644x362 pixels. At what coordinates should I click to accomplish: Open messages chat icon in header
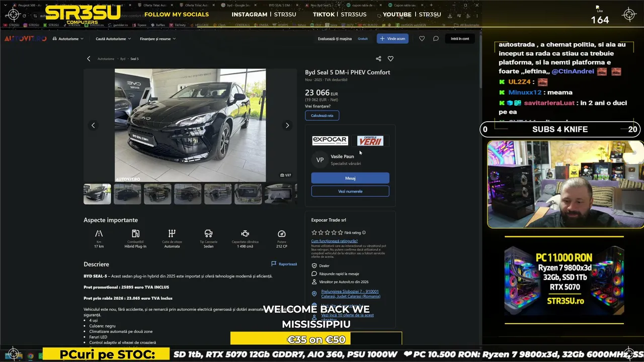point(436,39)
